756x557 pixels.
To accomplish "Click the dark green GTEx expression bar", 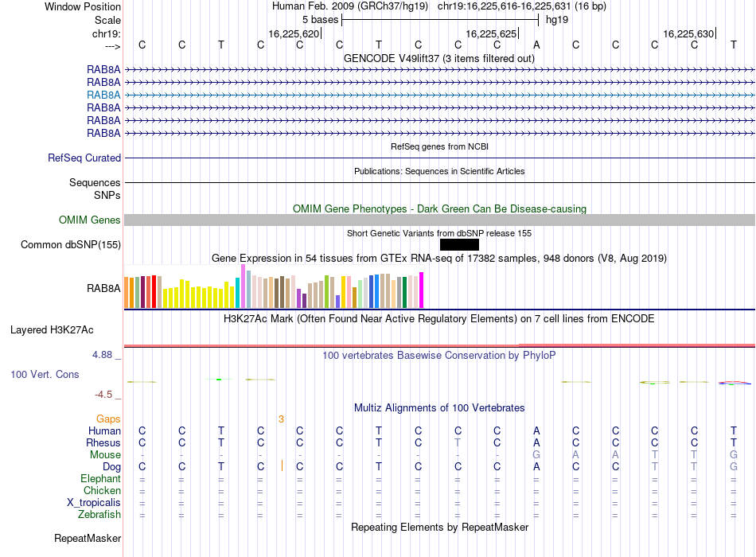I will (404, 292).
